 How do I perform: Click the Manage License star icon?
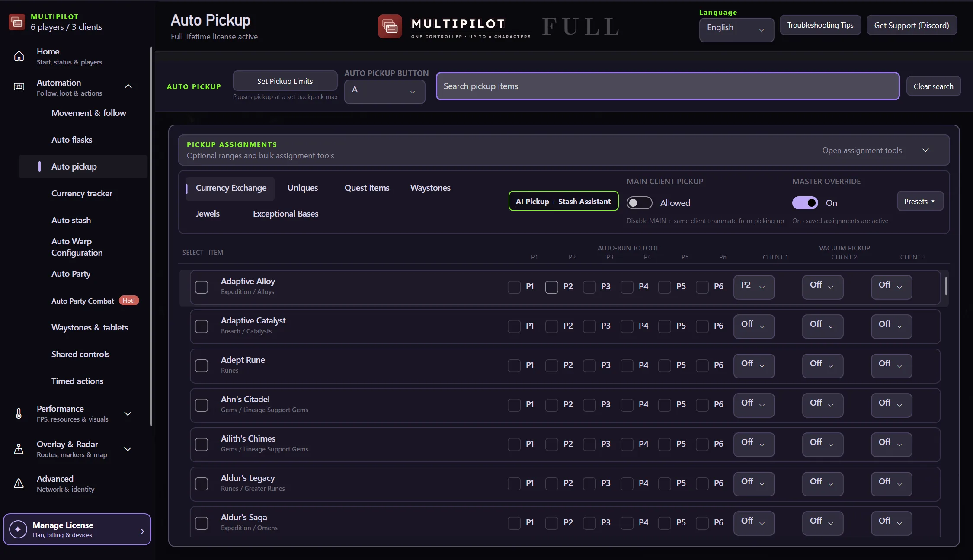tap(18, 529)
